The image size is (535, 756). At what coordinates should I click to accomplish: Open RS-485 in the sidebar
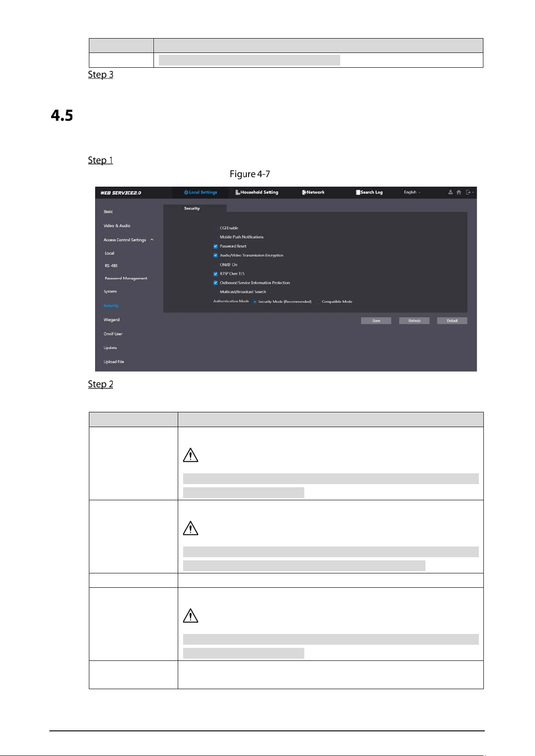[111, 266]
